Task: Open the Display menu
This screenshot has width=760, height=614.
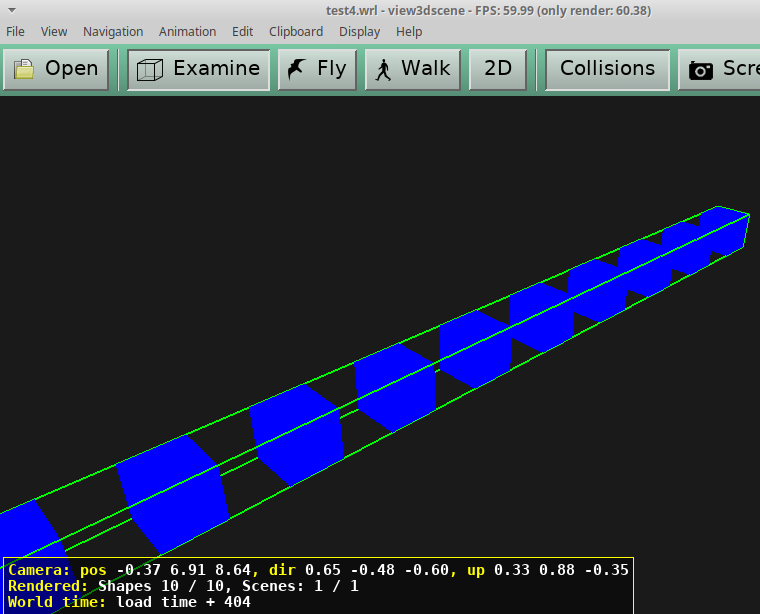Action: [x=359, y=32]
